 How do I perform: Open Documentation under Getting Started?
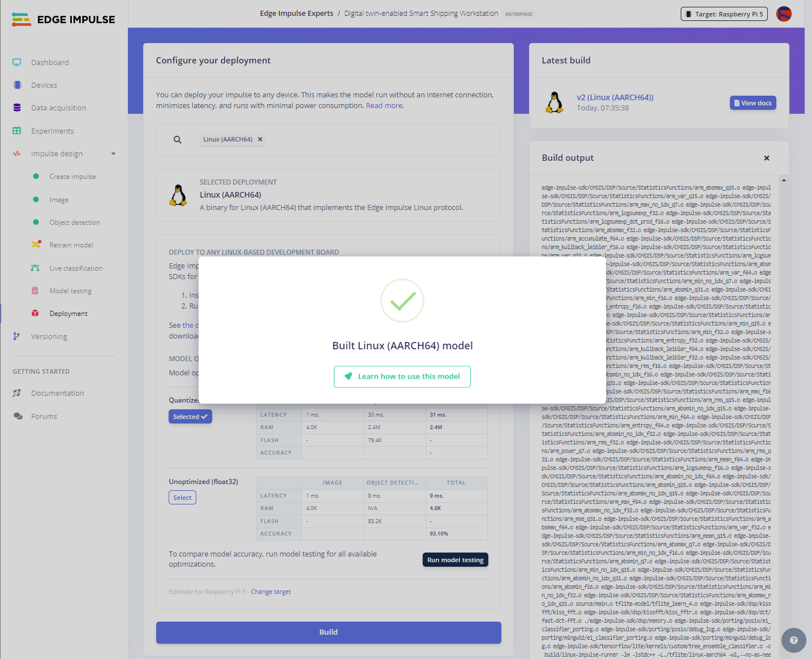click(x=58, y=393)
